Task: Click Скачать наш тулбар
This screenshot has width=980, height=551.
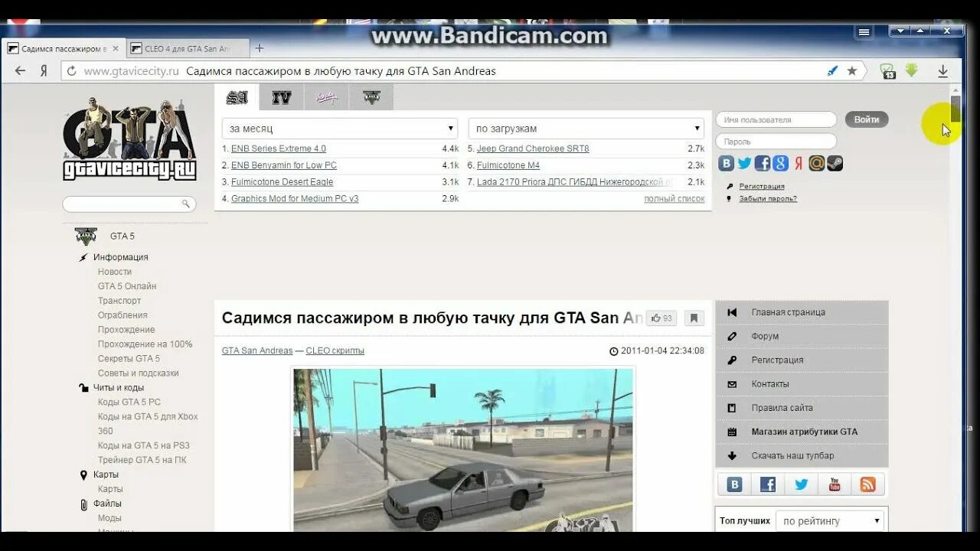Action: 802,455
